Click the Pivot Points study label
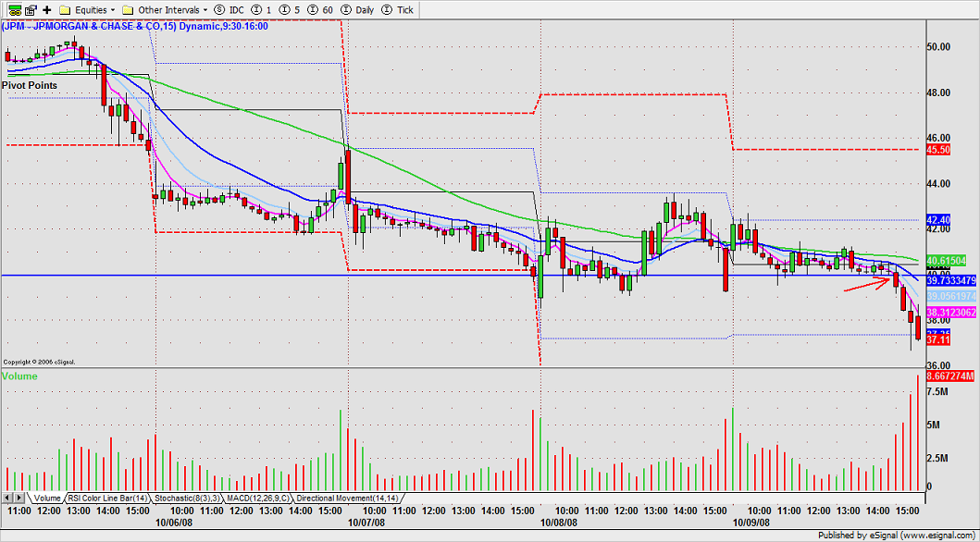This screenshot has height=542, width=980. tap(30, 85)
